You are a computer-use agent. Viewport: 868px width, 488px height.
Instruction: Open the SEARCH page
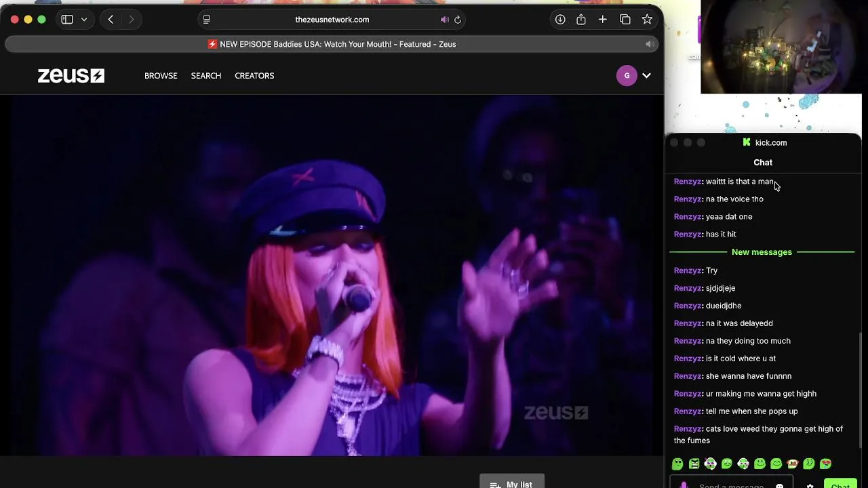point(206,76)
